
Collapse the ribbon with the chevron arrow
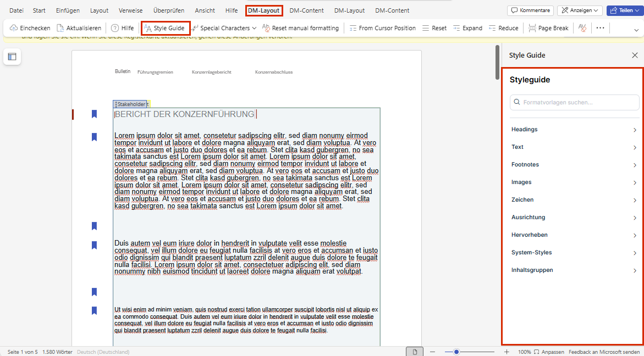coord(637,30)
